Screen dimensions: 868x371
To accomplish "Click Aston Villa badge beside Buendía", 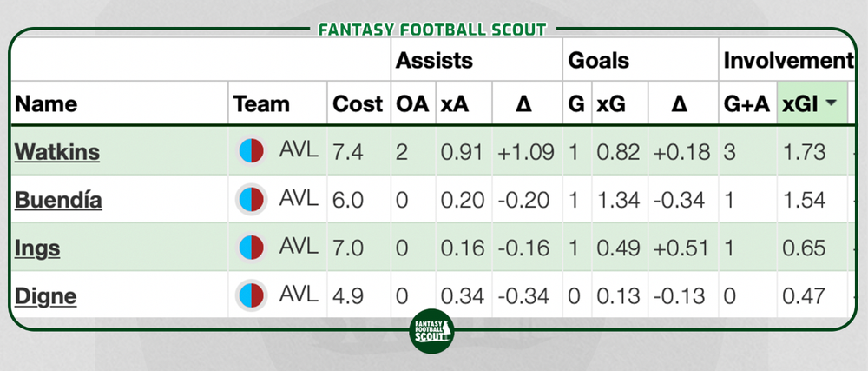I will point(252,200).
